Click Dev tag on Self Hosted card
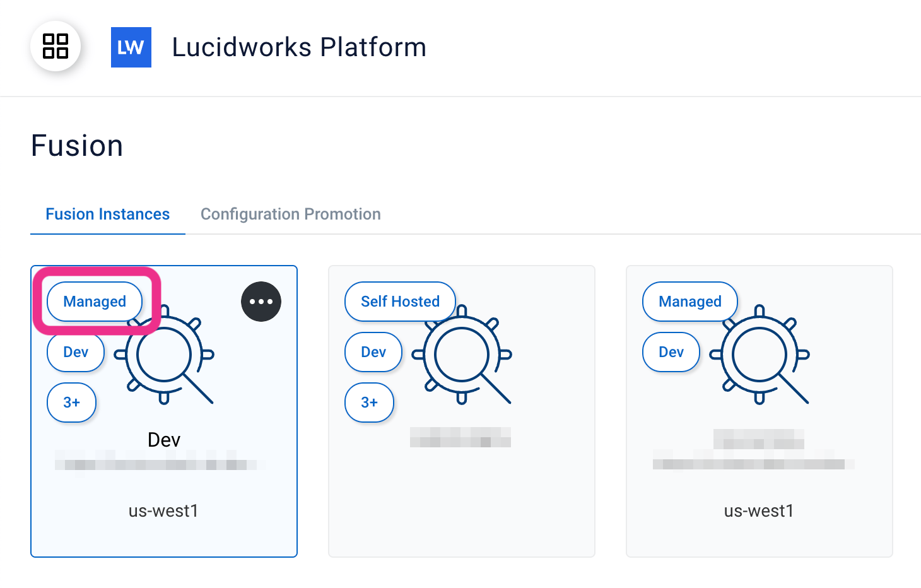Screen dimensions: 921x588 click(373, 352)
